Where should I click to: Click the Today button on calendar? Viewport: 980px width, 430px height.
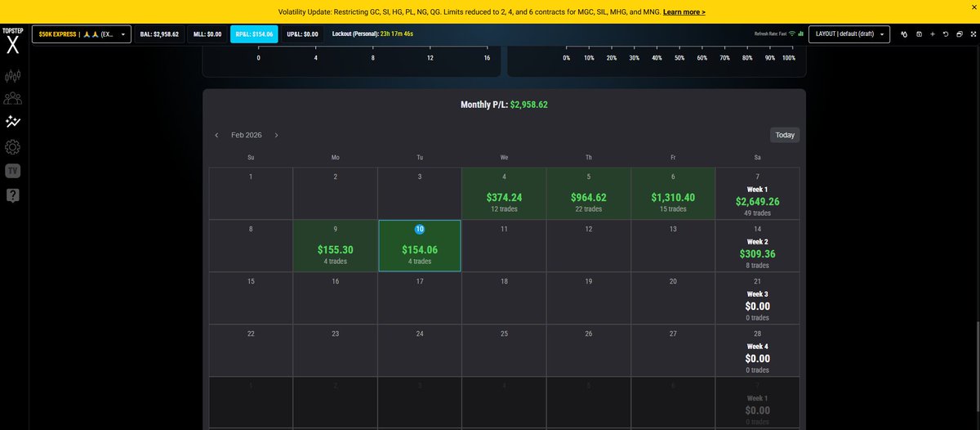click(x=785, y=135)
